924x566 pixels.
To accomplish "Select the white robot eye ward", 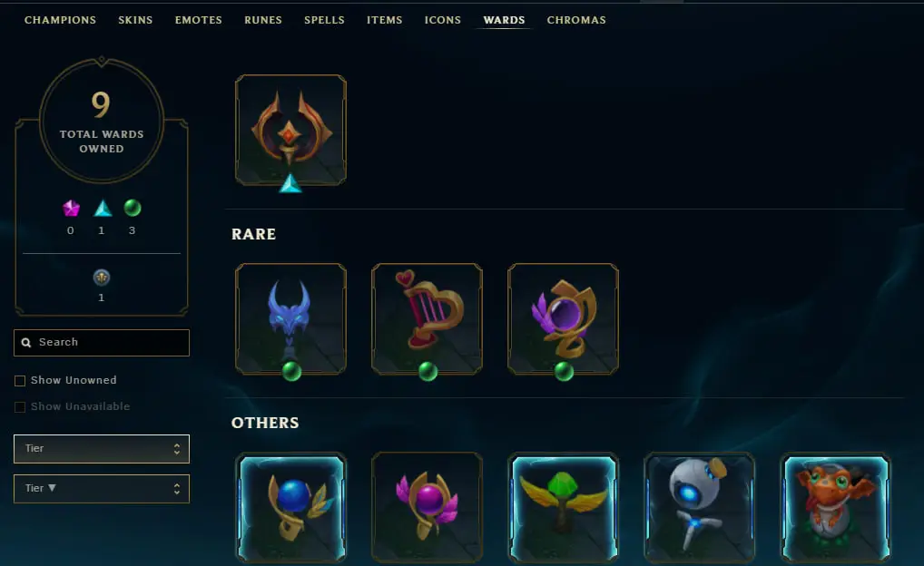I will 699,507.
